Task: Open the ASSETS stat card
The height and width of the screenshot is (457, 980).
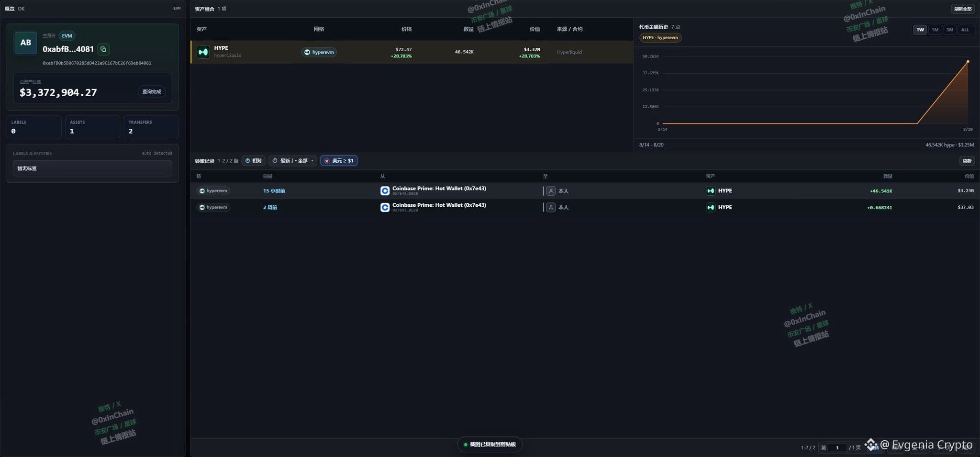Action: [92, 127]
